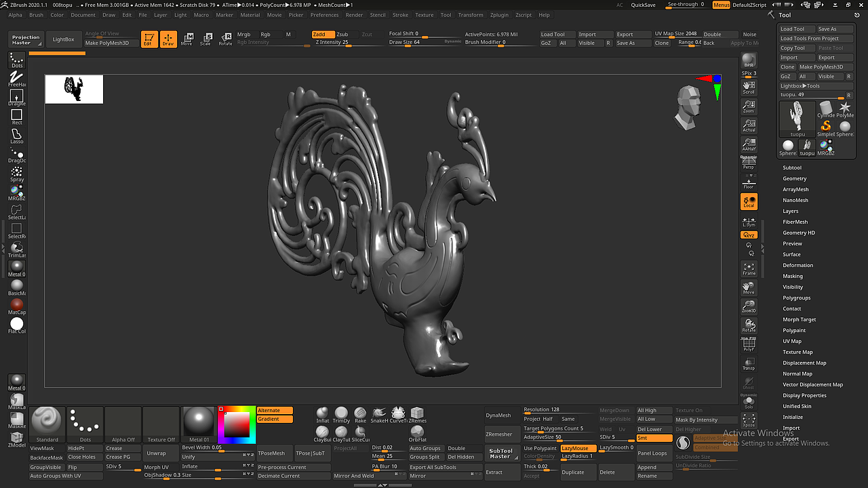
Task: Select the Rake brush icon
Action: (360, 415)
